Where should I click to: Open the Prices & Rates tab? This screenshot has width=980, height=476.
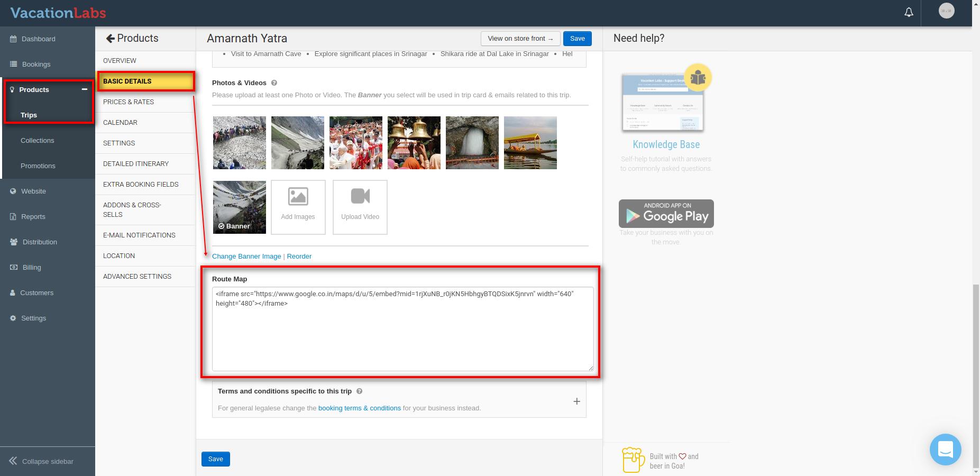(129, 102)
